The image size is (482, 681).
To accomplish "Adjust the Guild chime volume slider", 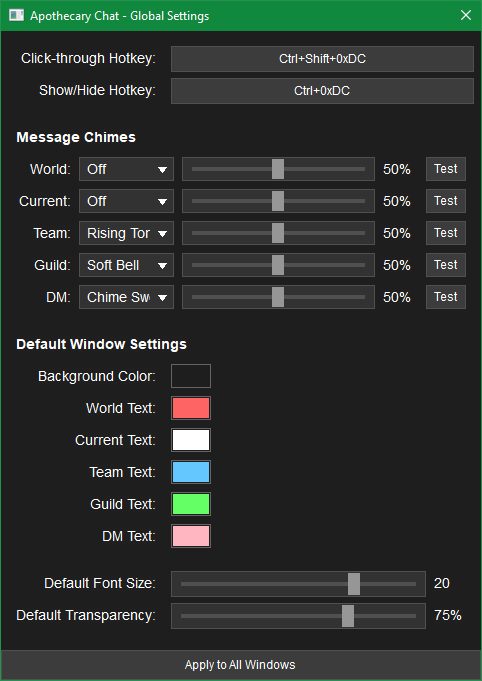I will [278, 265].
